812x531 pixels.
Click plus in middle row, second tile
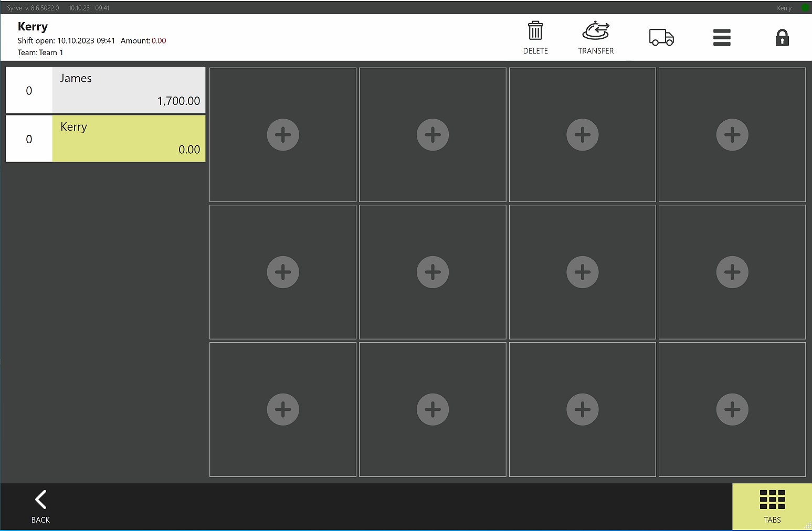click(433, 272)
